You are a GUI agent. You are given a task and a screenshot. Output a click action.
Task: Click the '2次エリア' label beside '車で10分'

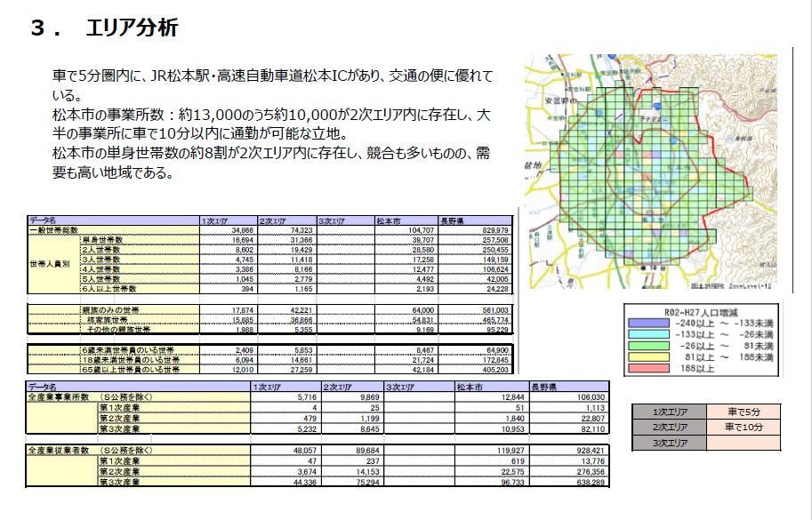670,427
